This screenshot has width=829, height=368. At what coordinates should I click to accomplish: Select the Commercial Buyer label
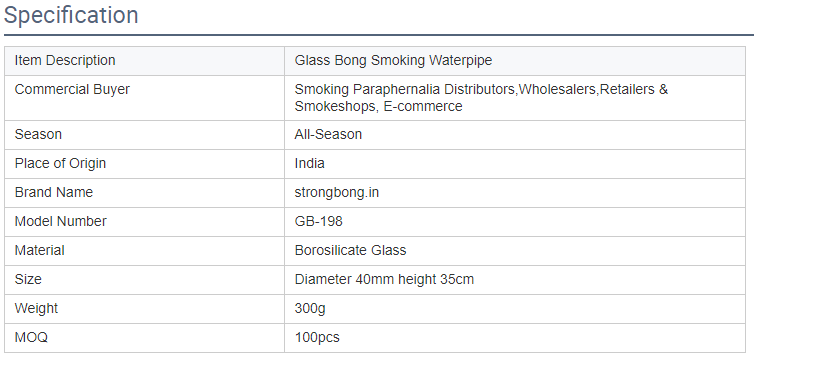(x=72, y=89)
